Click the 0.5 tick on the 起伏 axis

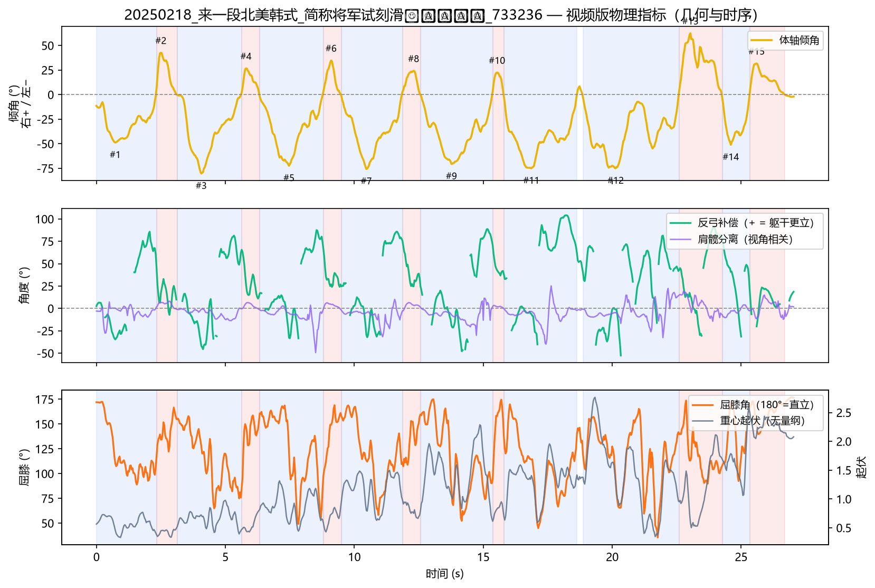tap(844, 528)
